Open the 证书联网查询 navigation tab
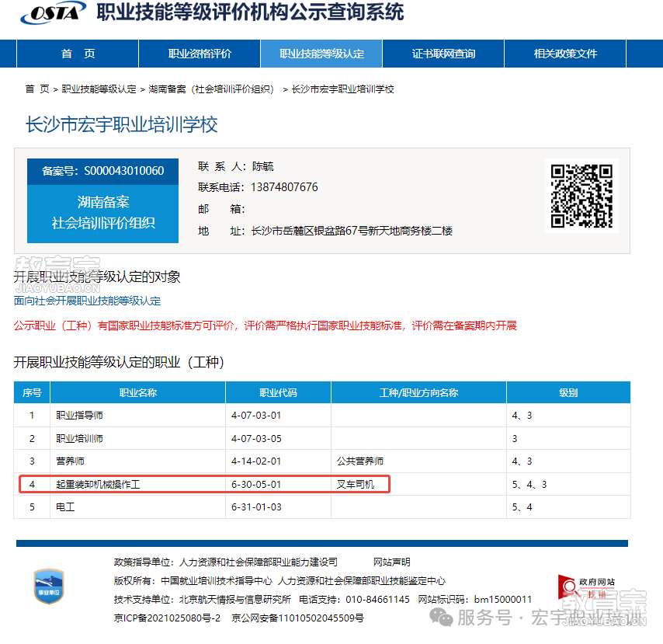This screenshot has width=663, height=644. [x=443, y=54]
